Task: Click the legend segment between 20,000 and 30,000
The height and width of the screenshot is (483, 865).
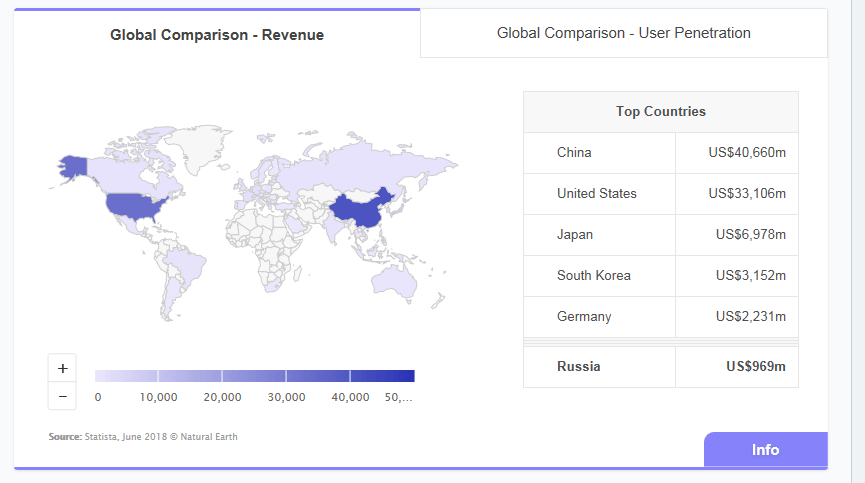Action: [254, 376]
